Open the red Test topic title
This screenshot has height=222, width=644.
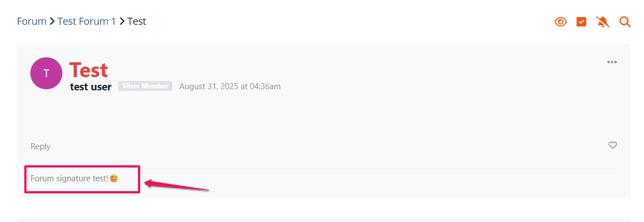click(x=89, y=70)
